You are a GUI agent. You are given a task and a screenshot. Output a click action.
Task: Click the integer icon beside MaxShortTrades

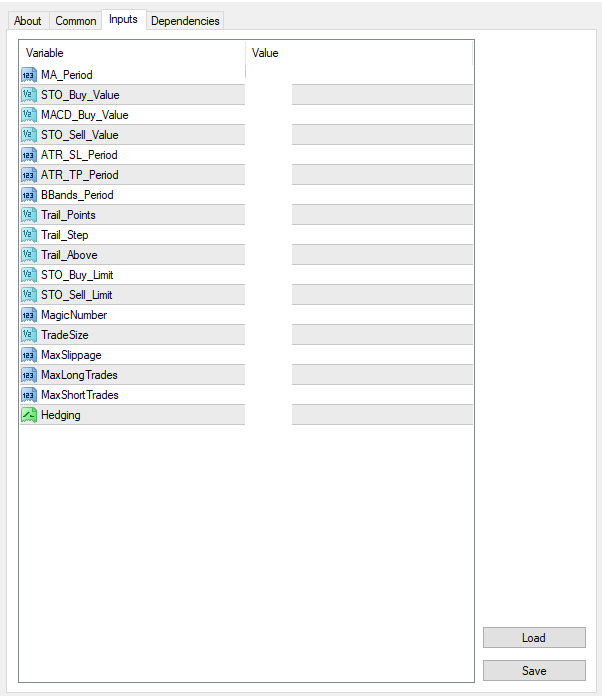(x=29, y=395)
